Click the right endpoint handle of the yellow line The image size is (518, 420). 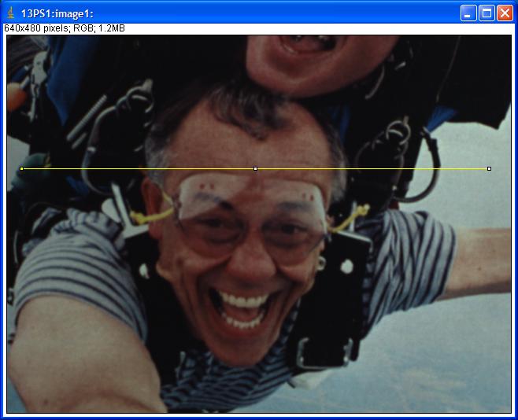[489, 168]
